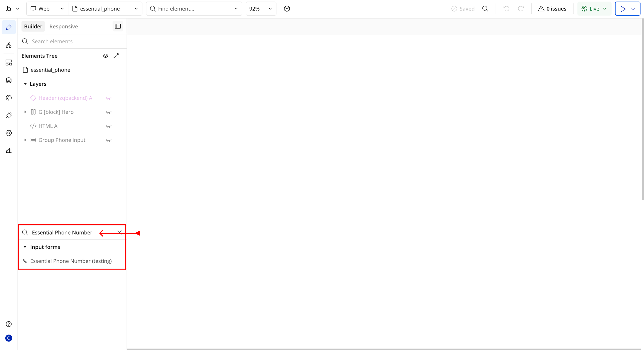Open the 92% zoom dropdown

[261, 9]
